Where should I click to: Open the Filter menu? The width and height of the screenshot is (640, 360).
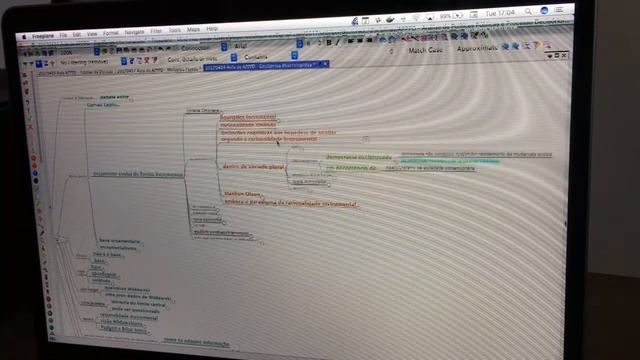click(156, 31)
